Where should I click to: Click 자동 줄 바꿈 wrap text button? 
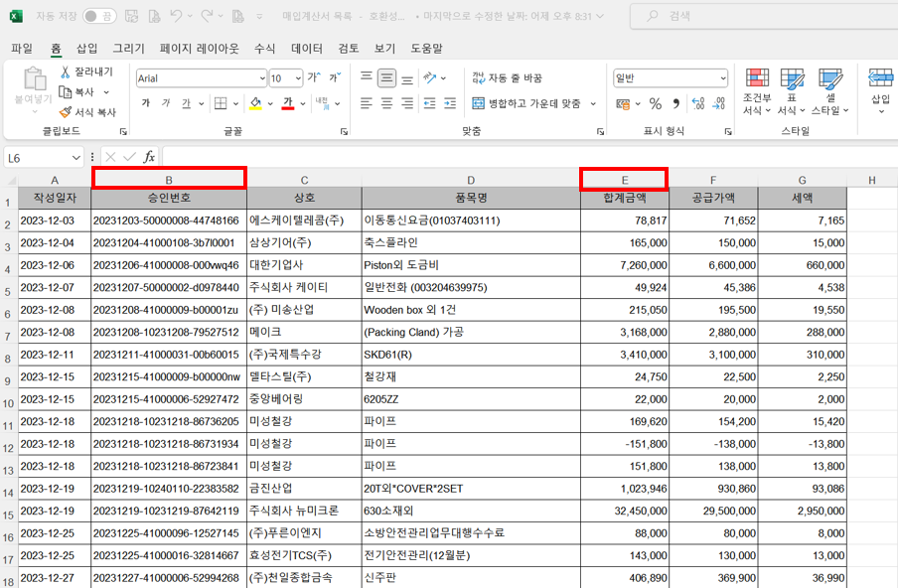pyautogui.click(x=507, y=77)
